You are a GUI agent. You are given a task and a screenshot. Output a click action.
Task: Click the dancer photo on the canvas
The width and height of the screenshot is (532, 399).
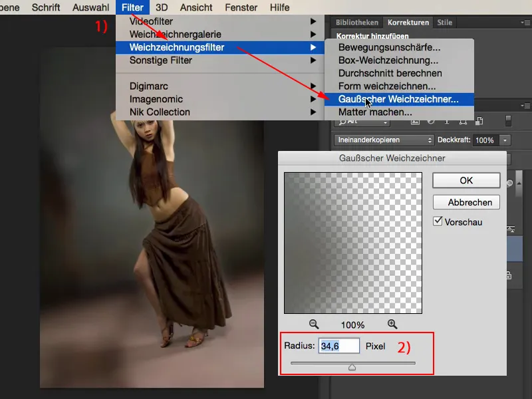[152, 217]
